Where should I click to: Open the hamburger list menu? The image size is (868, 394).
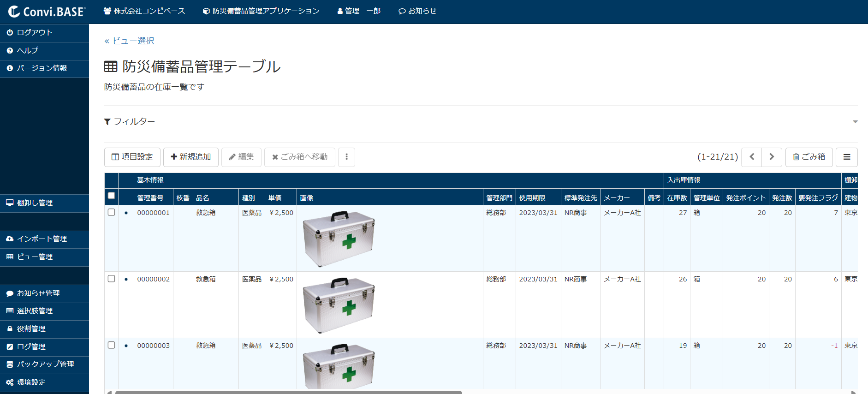click(846, 157)
